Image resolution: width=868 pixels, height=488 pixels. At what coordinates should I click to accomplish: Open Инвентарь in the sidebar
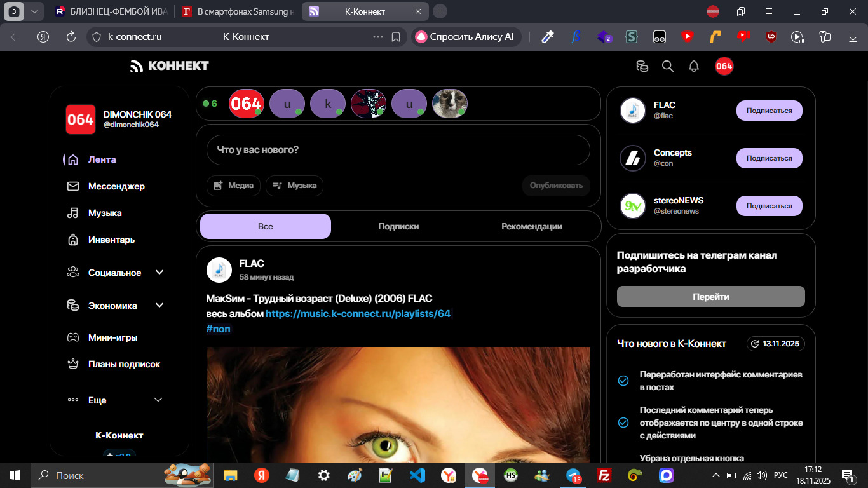[111, 240]
